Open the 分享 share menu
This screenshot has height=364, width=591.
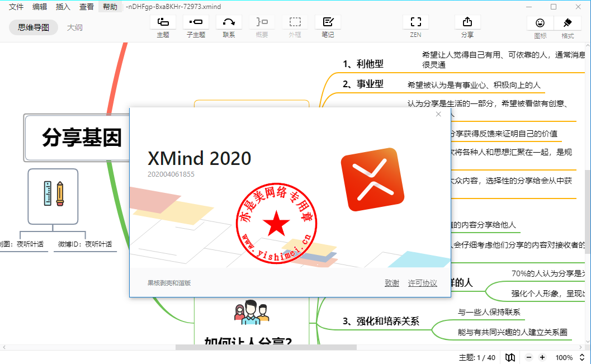(467, 22)
